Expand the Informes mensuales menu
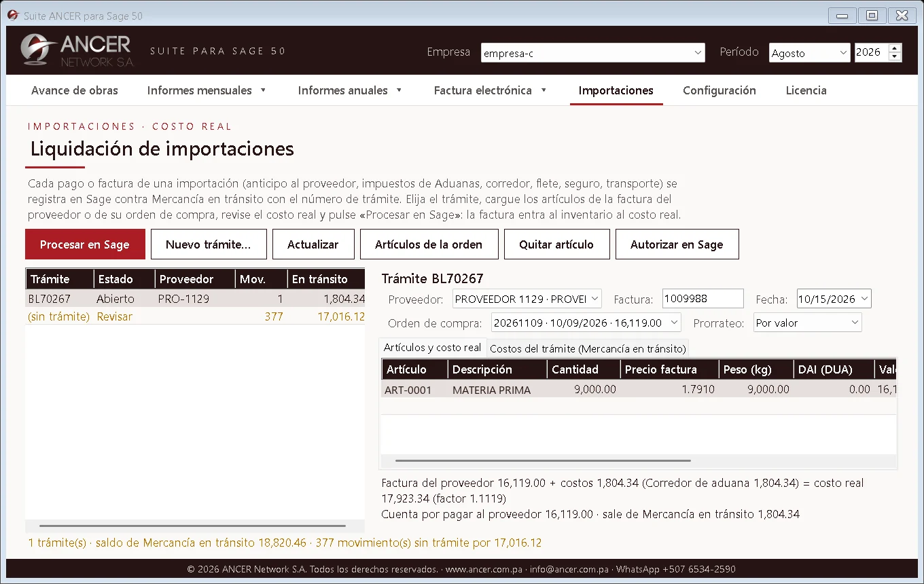This screenshot has width=924, height=584. 207,90
